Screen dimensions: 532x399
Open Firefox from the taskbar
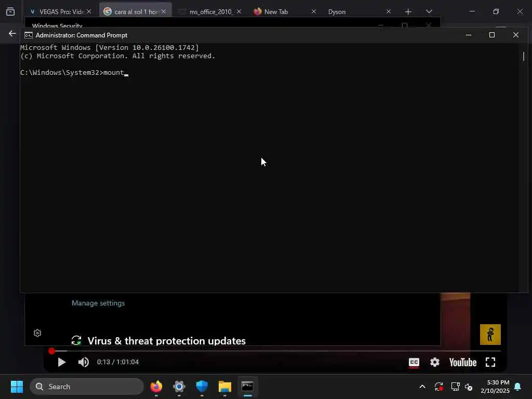coord(156,387)
